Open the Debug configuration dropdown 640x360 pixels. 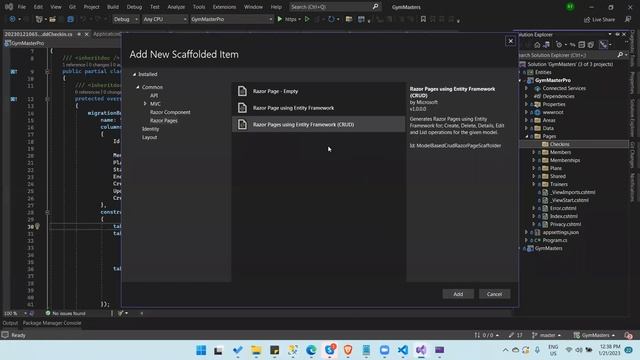coord(125,19)
